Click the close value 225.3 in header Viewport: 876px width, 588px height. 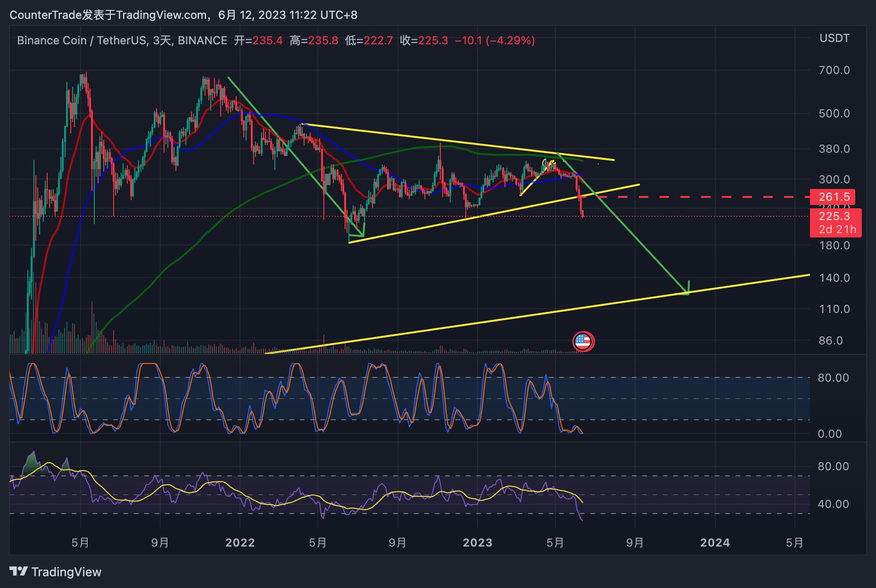pyautogui.click(x=433, y=41)
